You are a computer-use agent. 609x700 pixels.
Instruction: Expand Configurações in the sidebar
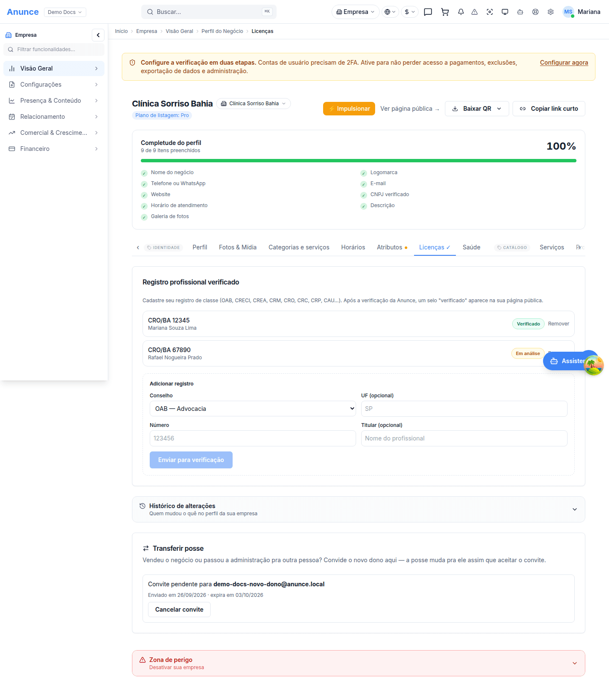click(54, 85)
